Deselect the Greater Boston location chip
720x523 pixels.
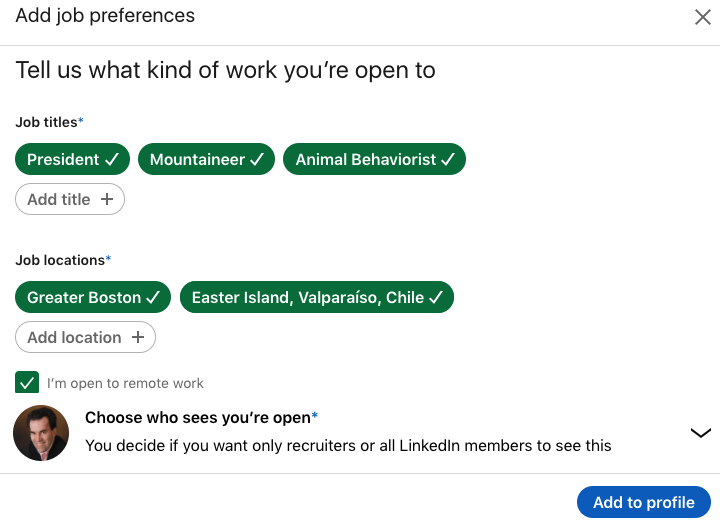click(93, 298)
